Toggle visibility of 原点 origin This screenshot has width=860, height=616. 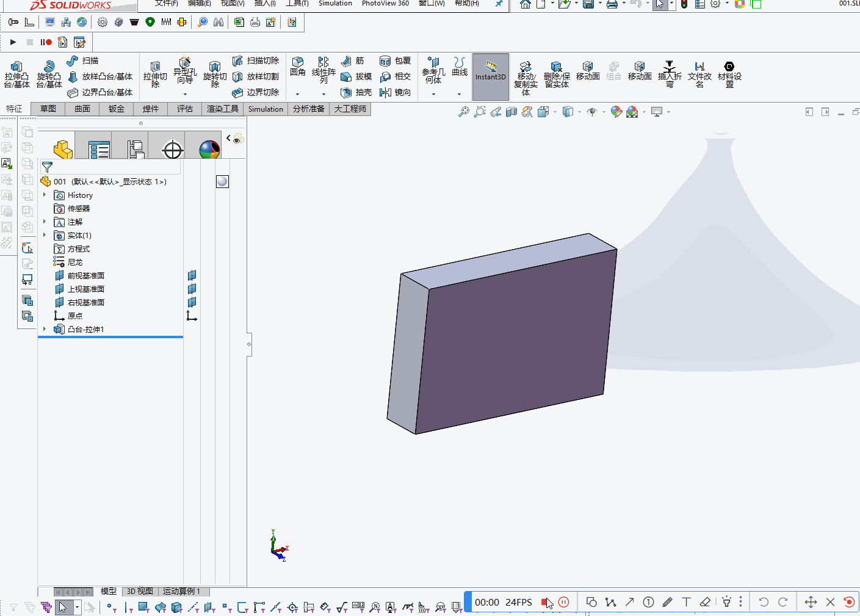coord(192,316)
